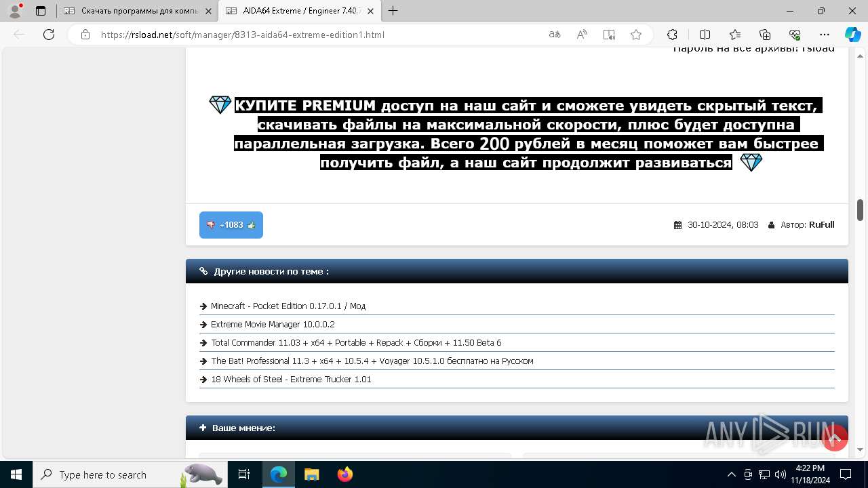
Task: Open File Explorer from taskbar
Action: [311, 474]
